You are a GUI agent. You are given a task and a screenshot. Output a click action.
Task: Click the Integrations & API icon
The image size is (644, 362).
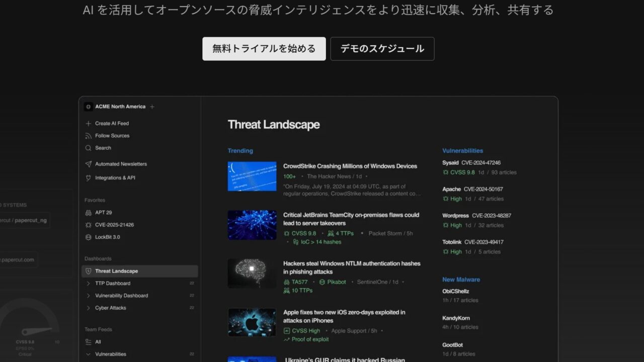[89, 178]
